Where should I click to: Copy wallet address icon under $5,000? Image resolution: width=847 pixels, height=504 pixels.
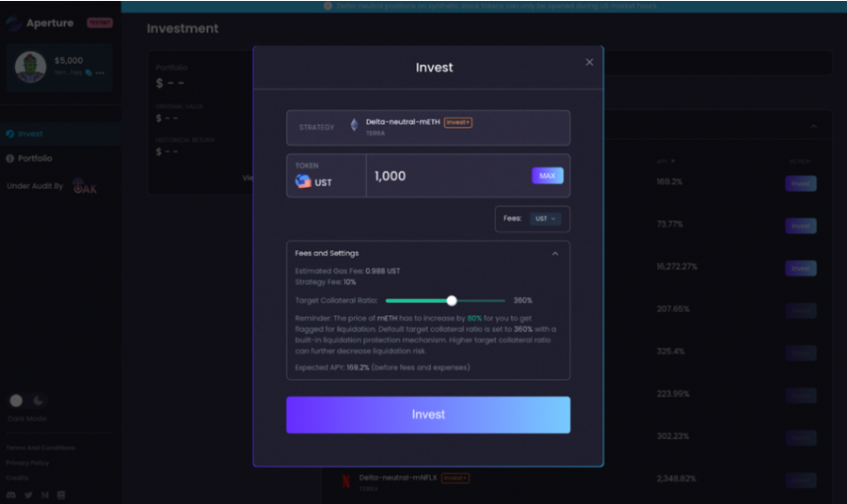(x=88, y=72)
